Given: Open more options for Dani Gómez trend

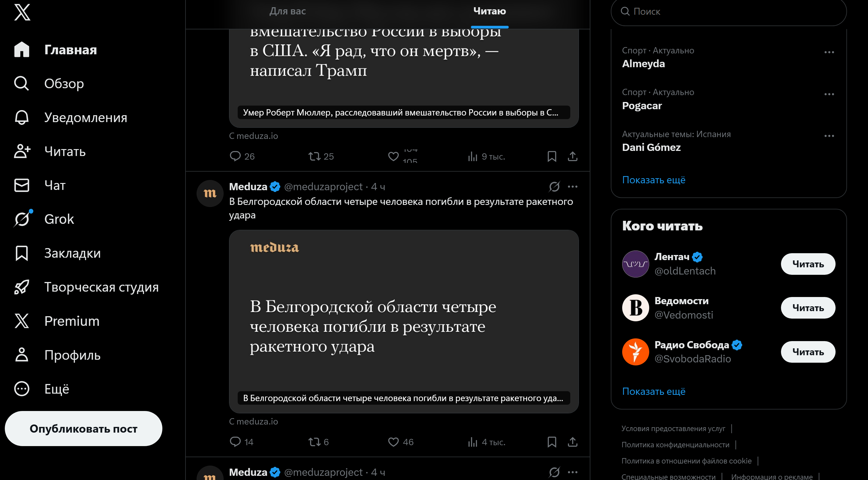Looking at the screenshot, I should pos(829,136).
